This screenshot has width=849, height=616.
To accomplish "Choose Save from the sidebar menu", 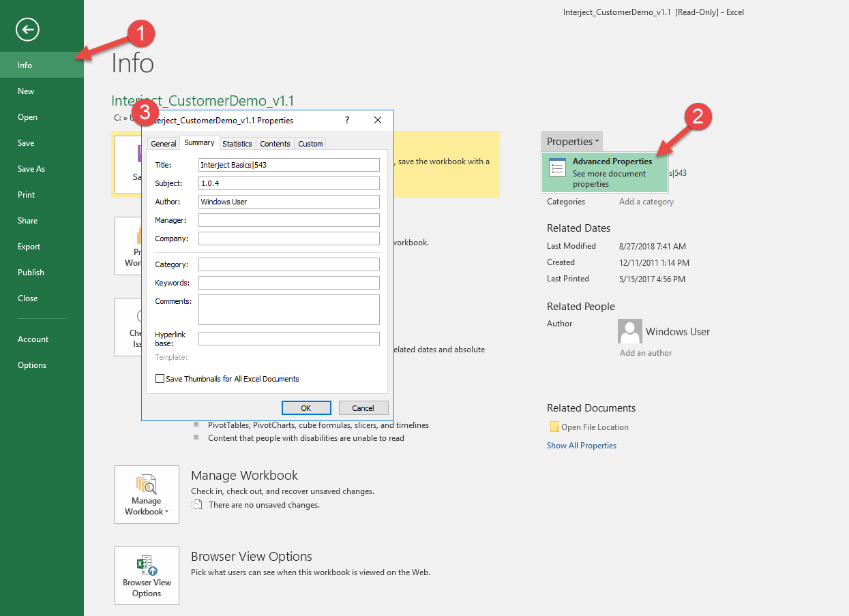I will [42, 143].
